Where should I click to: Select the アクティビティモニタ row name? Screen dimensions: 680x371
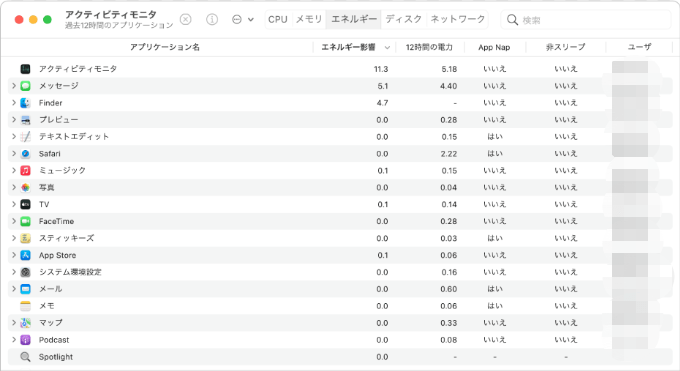click(x=78, y=69)
